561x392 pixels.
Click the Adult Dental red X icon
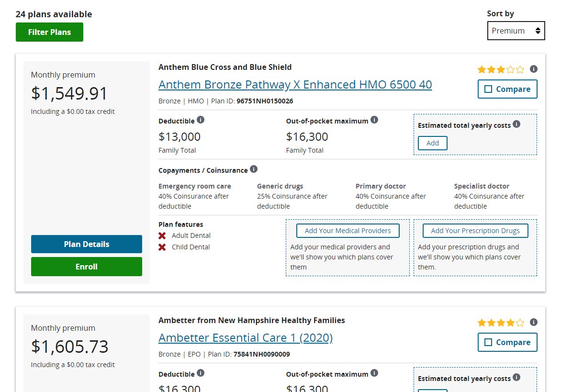[x=162, y=235]
